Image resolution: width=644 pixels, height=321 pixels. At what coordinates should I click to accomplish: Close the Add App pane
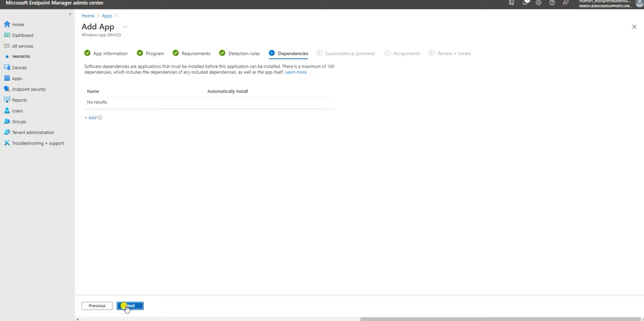634,27
